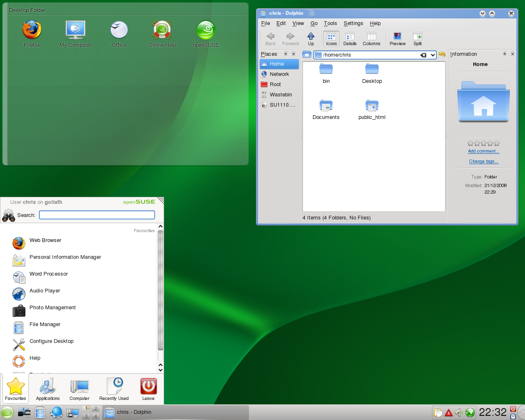Open the Settings menu in Dolphin
The width and height of the screenshot is (525, 420).
pyautogui.click(x=354, y=23)
